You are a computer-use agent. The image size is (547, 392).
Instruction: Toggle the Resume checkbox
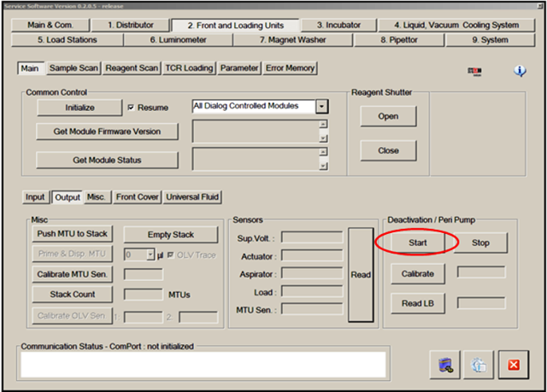point(131,108)
